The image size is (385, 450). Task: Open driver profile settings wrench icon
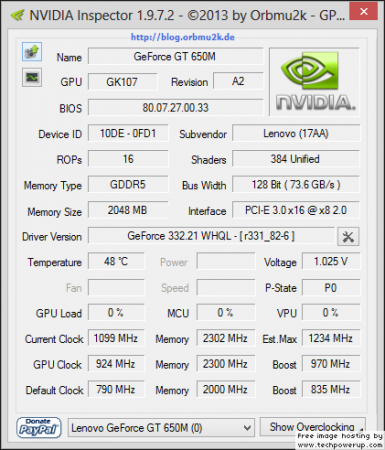(348, 237)
